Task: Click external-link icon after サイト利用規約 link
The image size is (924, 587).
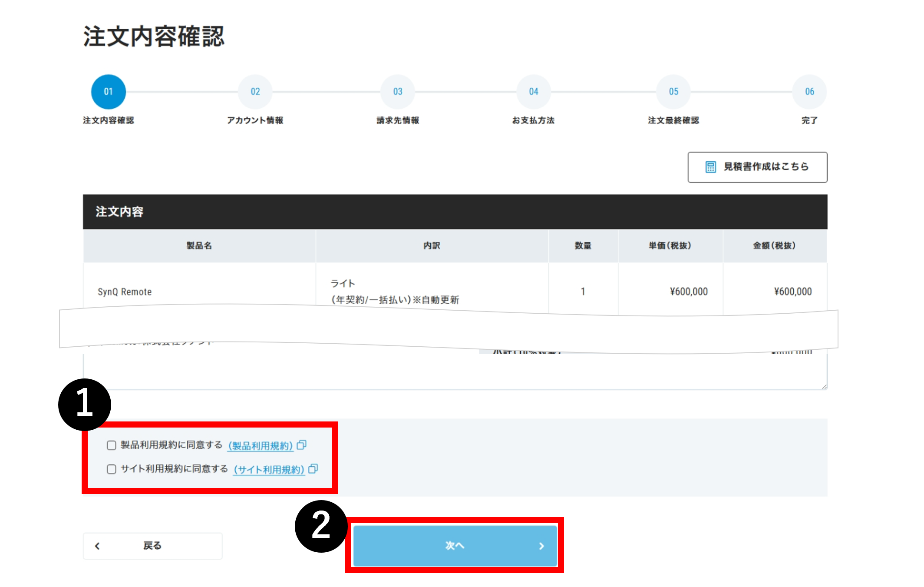Action: pos(313,469)
